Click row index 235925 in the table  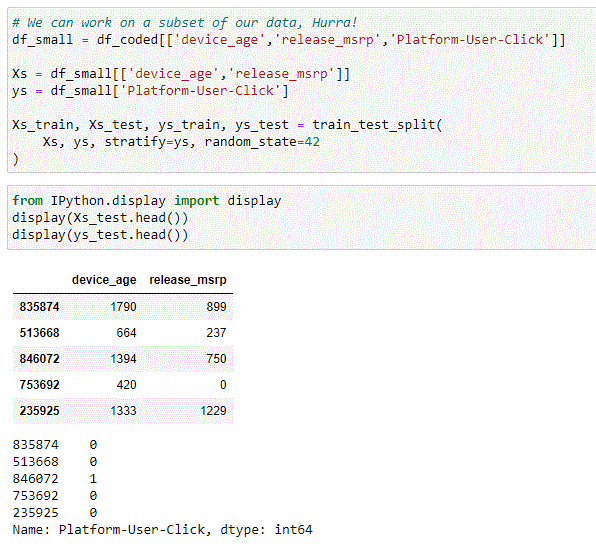40,411
